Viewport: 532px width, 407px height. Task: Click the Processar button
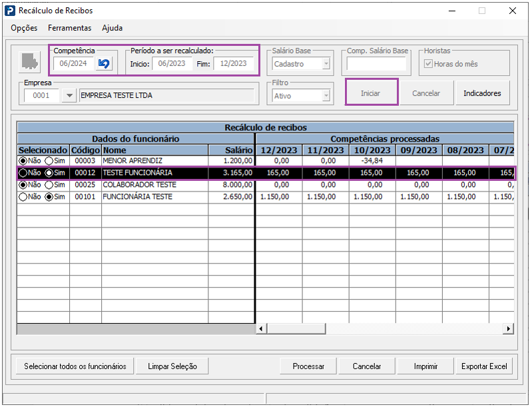coord(308,366)
